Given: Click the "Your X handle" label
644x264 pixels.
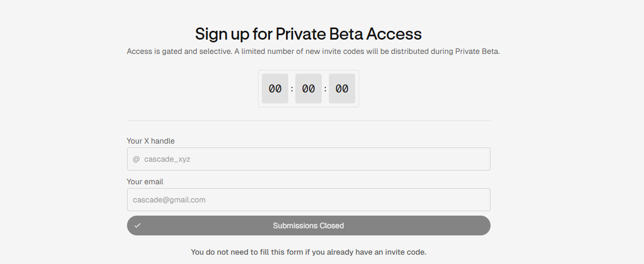Looking at the screenshot, I should [151, 141].
